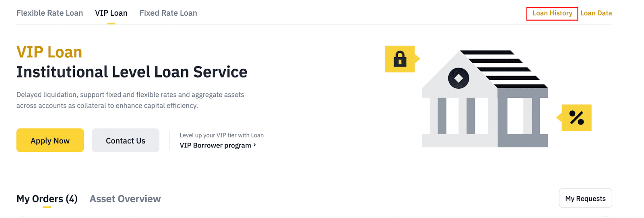Screen dimensions: 644x218
Task: Open the Loan Data link
Action: [596, 13]
